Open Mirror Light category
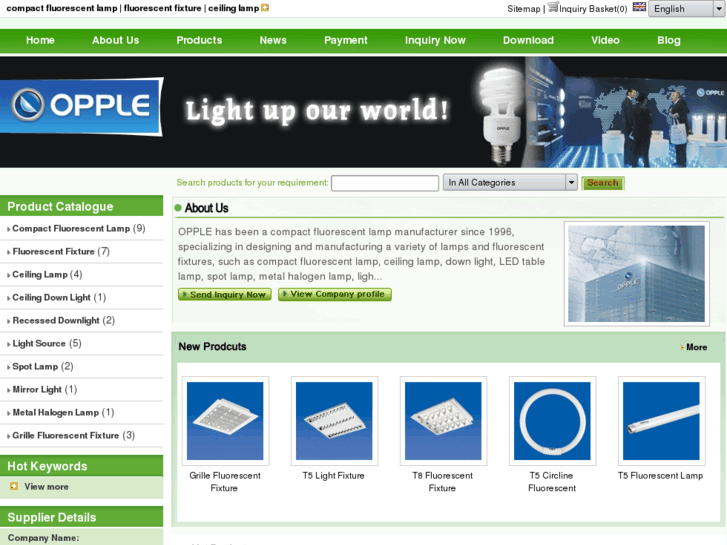The height and width of the screenshot is (545, 727). (x=37, y=390)
